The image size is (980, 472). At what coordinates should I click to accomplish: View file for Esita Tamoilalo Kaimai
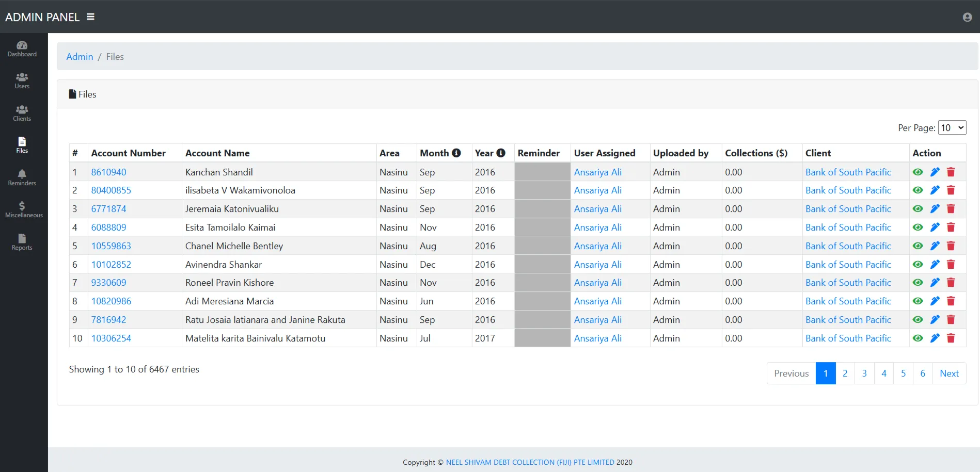918,227
